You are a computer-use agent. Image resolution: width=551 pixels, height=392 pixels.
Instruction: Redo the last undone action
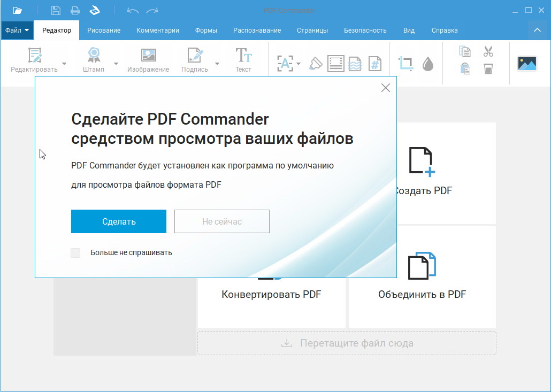click(x=152, y=11)
